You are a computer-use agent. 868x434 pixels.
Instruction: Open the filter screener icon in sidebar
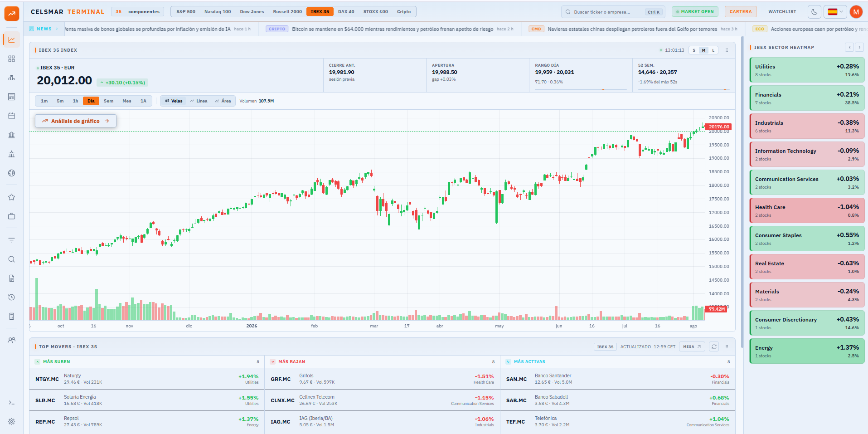point(12,240)
